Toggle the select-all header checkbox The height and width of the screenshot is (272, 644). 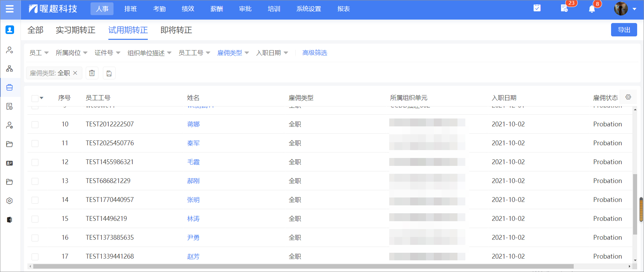(35, 99)
